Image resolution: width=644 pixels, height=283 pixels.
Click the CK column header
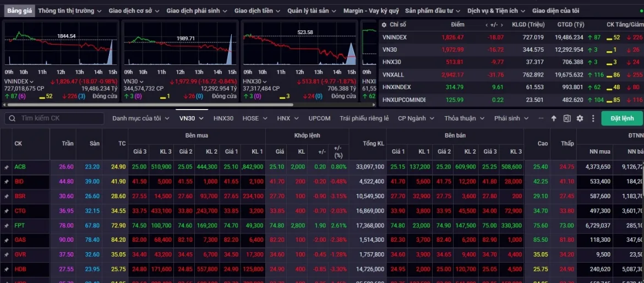31,144
